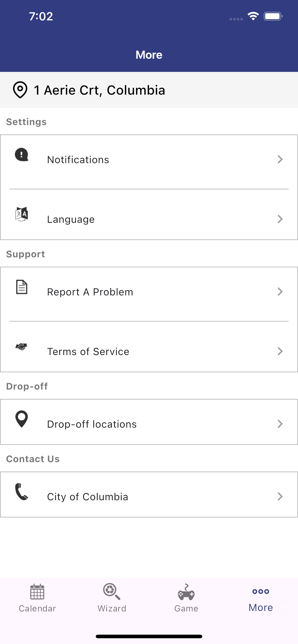Open Language via its right chevron
The width and height of the screenshot is (298, 644).
(x=280, y=219)
